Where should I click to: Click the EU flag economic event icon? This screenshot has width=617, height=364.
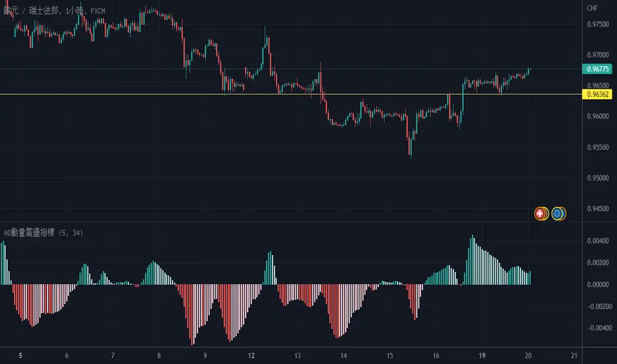558,214
